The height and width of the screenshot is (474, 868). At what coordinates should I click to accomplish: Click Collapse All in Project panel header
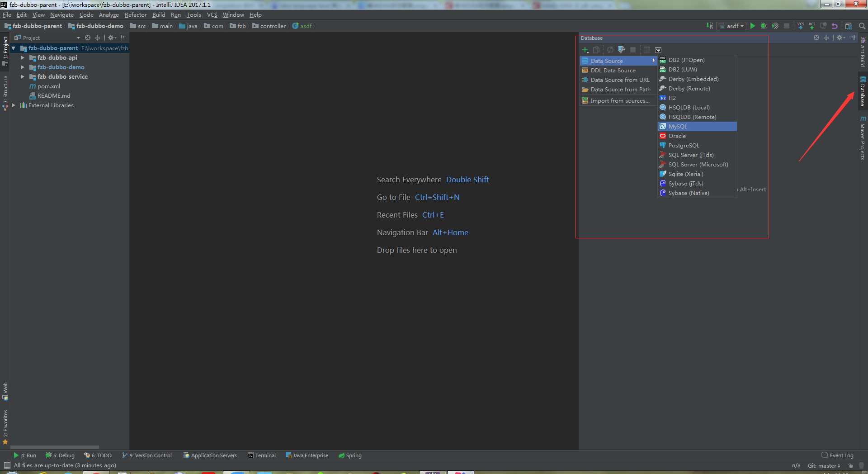pos(97,38)
